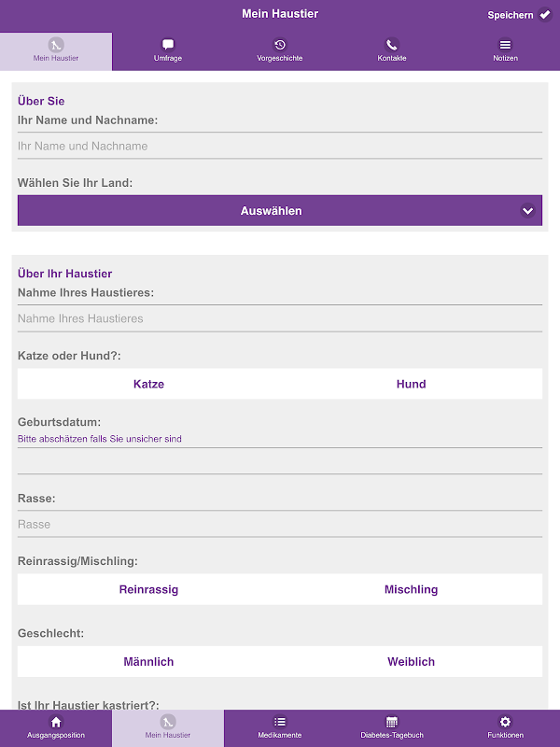
Task: Select Hund as pet type
Action: (411, 384)
